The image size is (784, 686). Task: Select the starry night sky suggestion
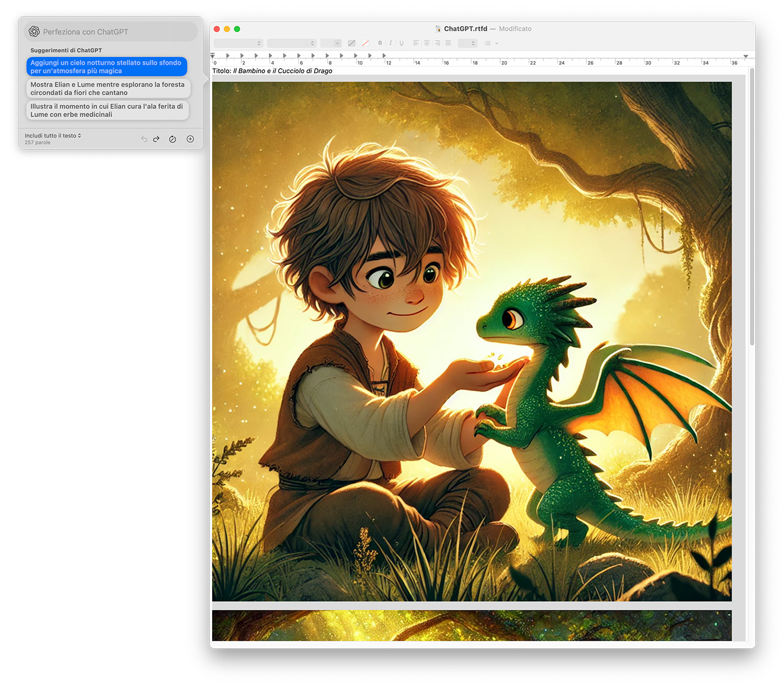(x=106, y=67)
